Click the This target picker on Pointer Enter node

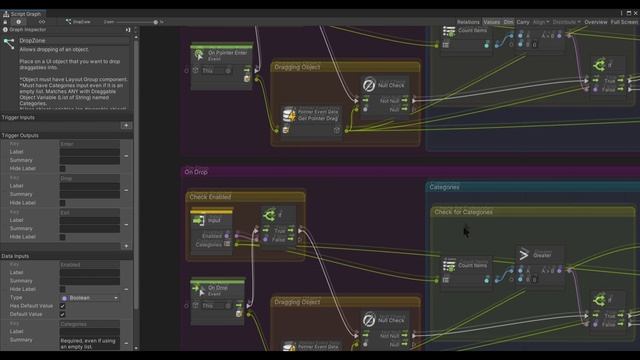(228, 71)
